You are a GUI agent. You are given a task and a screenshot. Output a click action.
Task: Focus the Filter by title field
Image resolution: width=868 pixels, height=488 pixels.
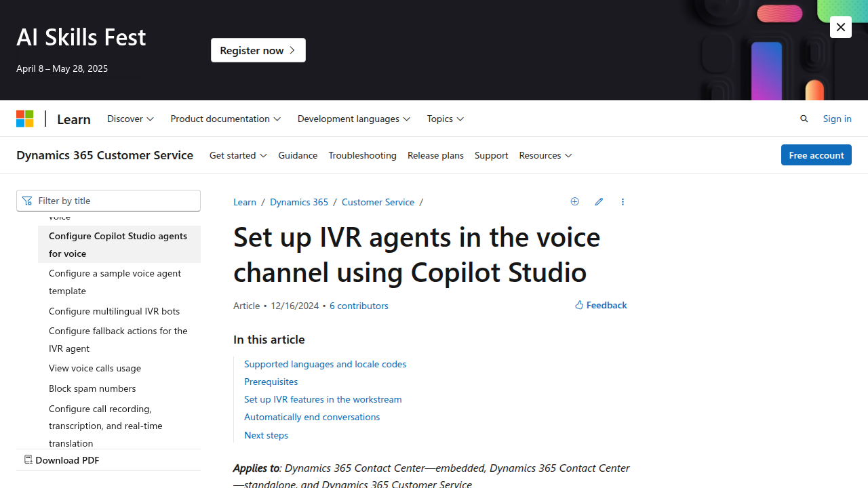pos(108,201)
